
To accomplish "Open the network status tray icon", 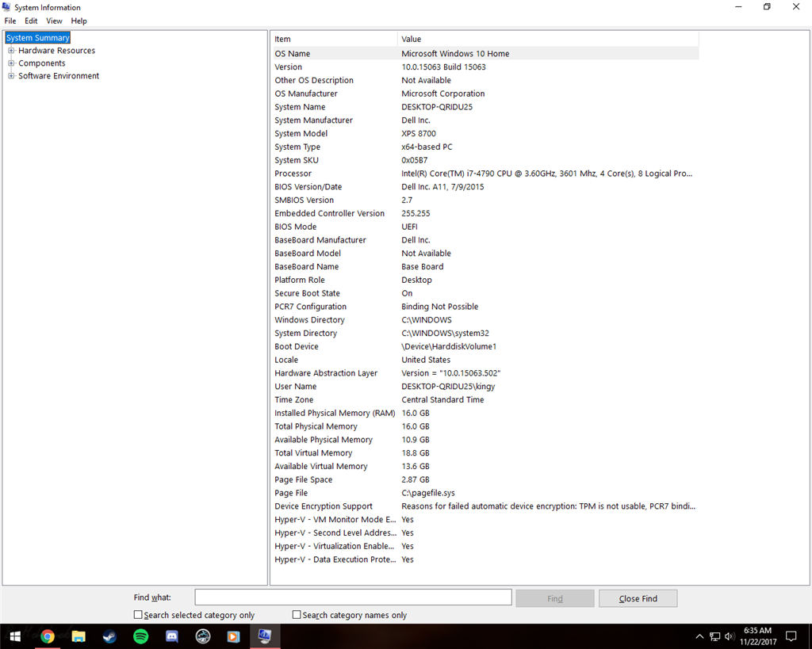I will pos(714,636).
